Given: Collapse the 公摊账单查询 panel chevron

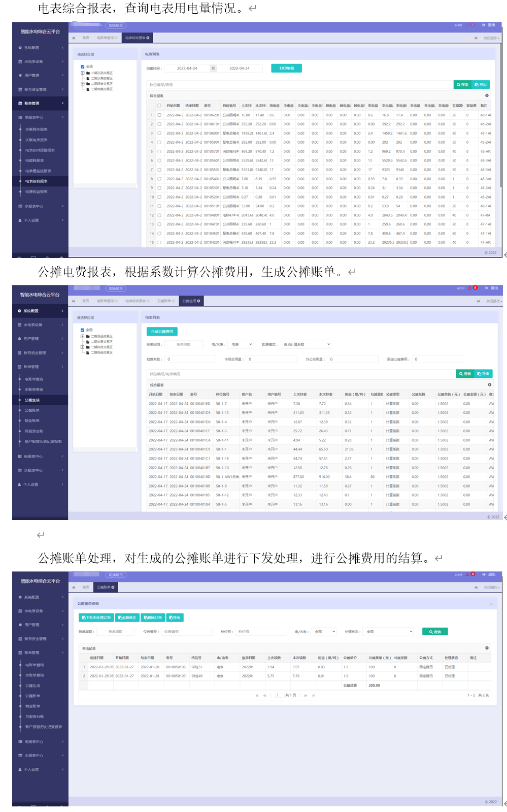Looking at the screenshot, I should coord(491,604).
